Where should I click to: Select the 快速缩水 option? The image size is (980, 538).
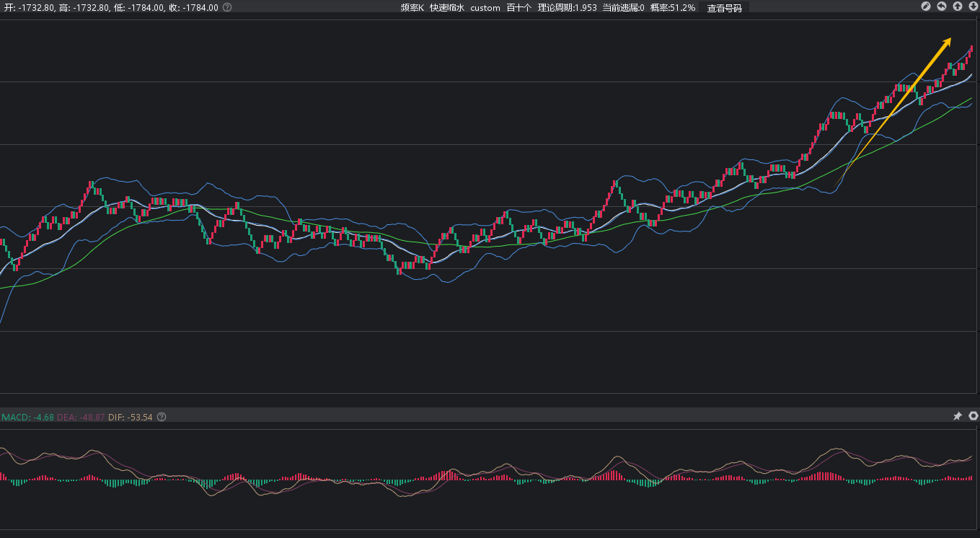447,7
